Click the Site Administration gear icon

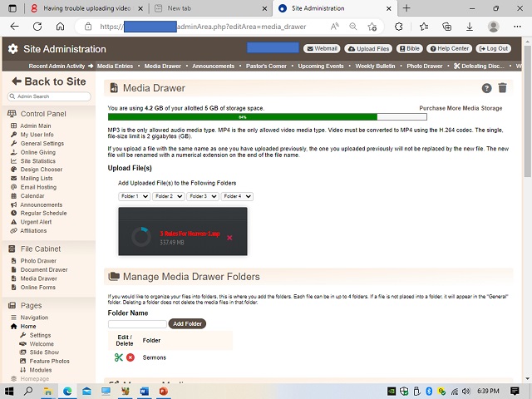(x=13, y=49)
